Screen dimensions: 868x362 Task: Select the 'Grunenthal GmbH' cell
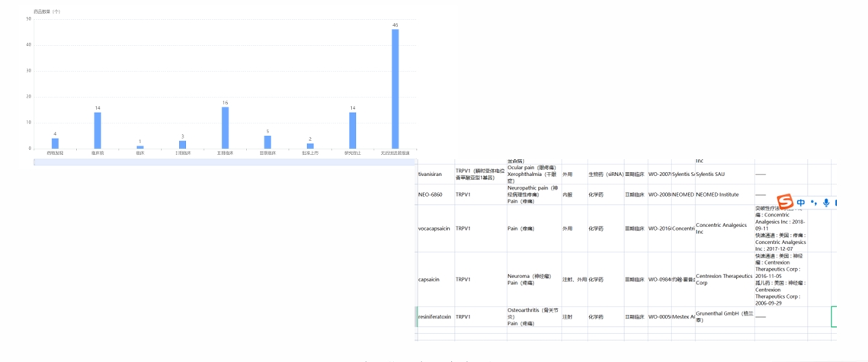pyautogui.click(x=725, y=316)
